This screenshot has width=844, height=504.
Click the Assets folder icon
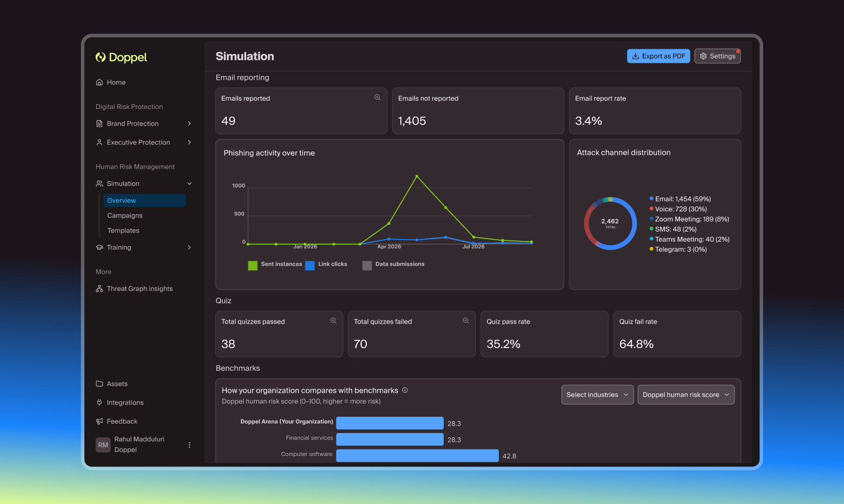click(x=100, y=384)
